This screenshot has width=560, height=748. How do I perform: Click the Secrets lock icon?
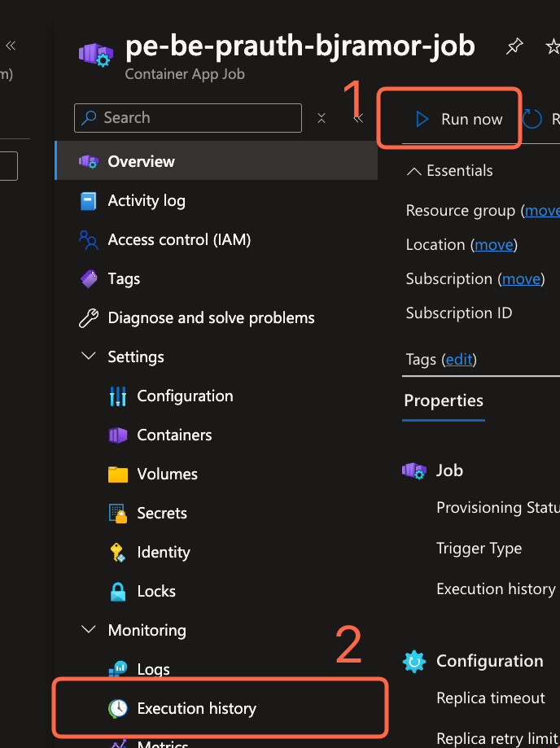118,514
